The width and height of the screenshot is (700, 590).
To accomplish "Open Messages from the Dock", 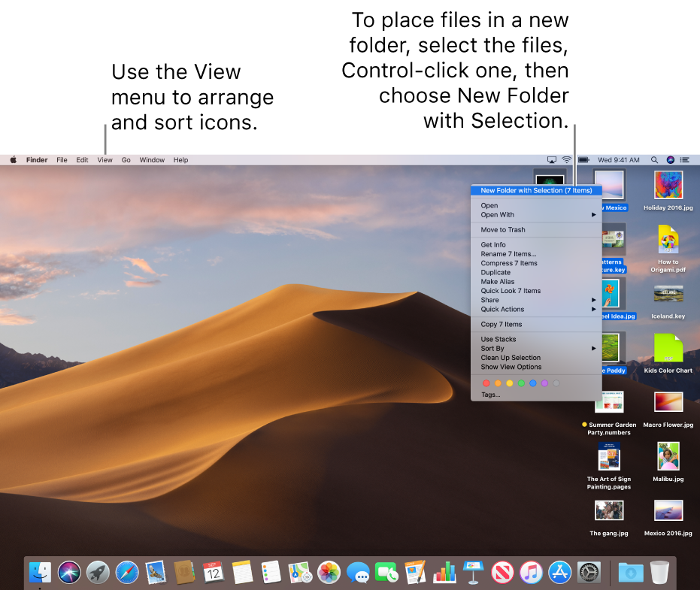I will [359, 572].
